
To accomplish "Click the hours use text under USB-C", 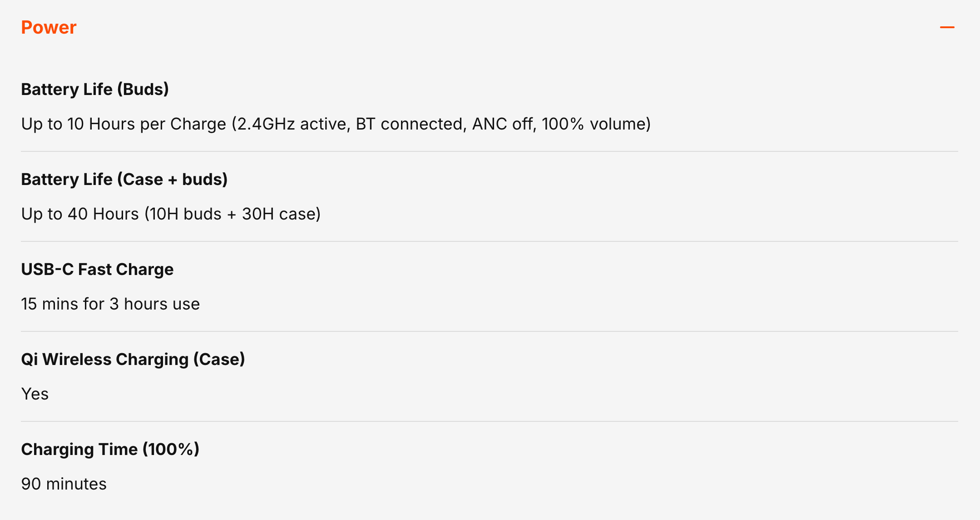I will 162,304.
